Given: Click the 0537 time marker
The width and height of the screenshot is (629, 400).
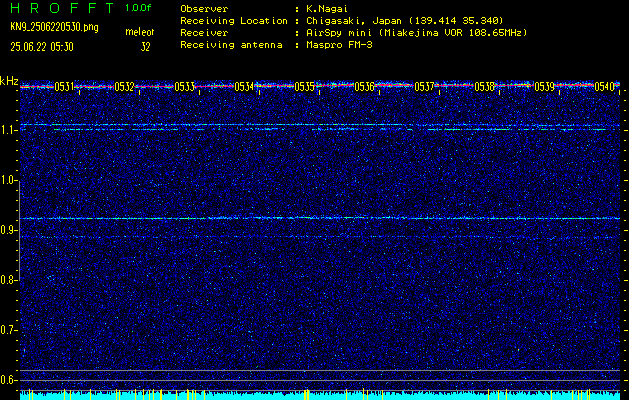Looking at the screenshot, I should click(424, 87).
